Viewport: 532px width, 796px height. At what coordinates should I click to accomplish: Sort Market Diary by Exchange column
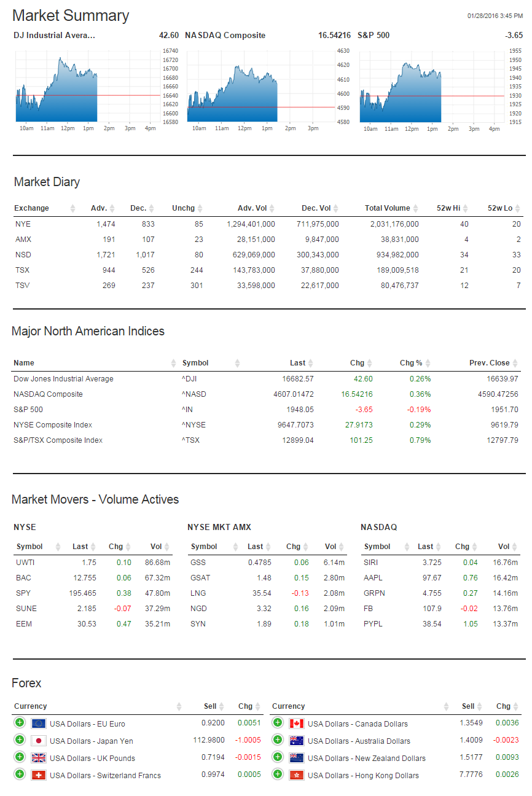(x=32, y=208)
